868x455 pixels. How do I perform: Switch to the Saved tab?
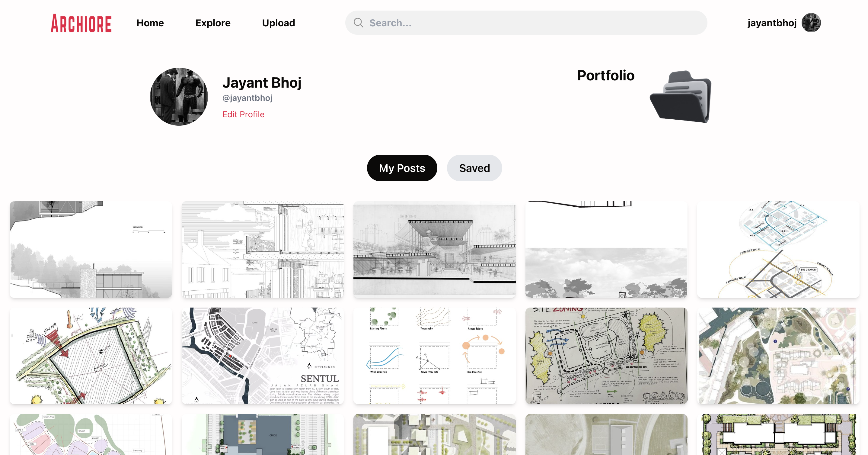[x=474, y=168]
